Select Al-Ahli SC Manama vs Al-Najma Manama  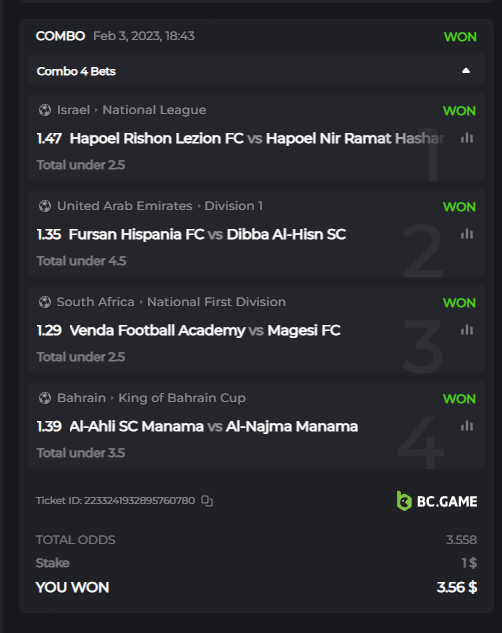pos(213,427)
